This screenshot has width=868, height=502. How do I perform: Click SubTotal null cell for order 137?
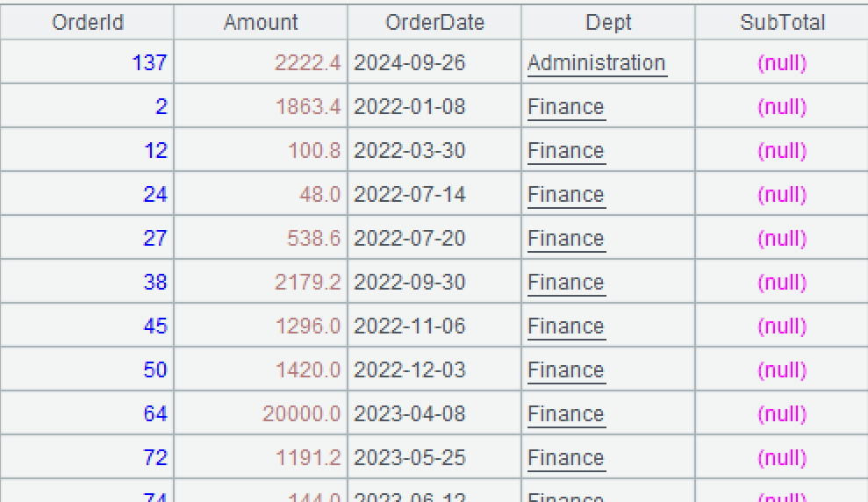click(x=782, y=63)
